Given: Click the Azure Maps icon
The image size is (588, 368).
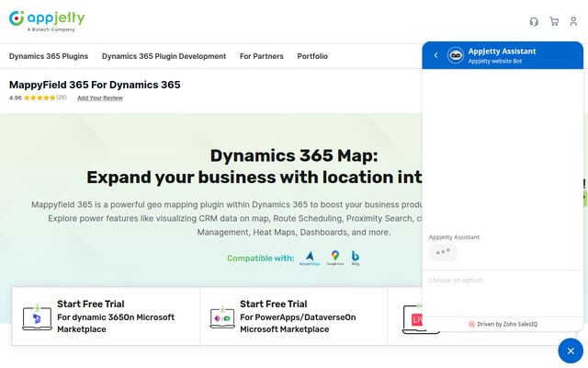Looking at the screenshot, I should click(310, 259).
